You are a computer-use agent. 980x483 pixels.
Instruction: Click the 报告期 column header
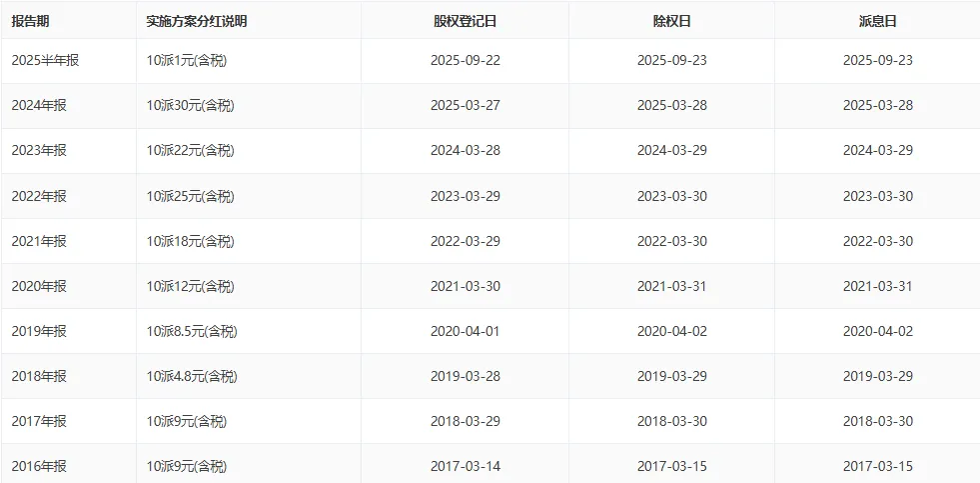pyautogui.click(x=31, y=21)
